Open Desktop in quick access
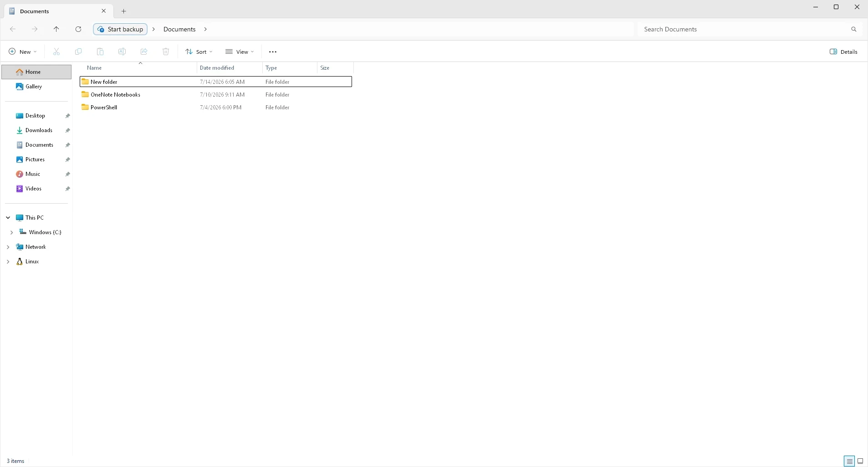This screenshot has width=868, height=467. coord(36,116)
